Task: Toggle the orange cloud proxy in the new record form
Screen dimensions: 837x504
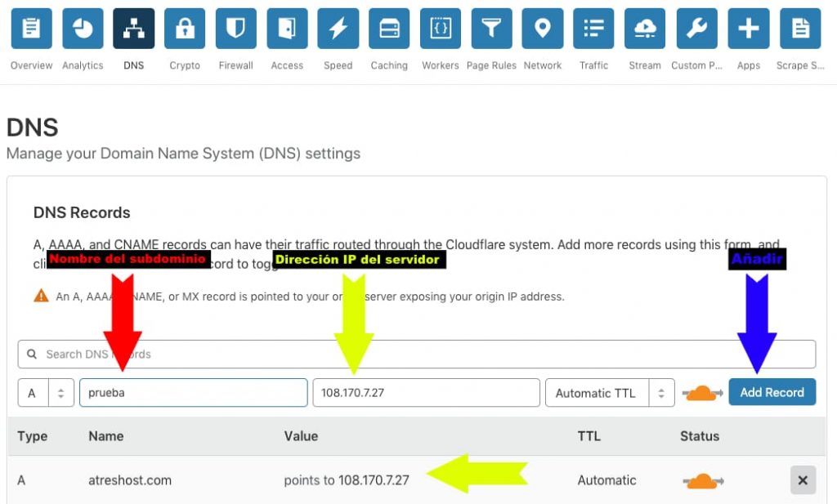Action: point(702,394)
